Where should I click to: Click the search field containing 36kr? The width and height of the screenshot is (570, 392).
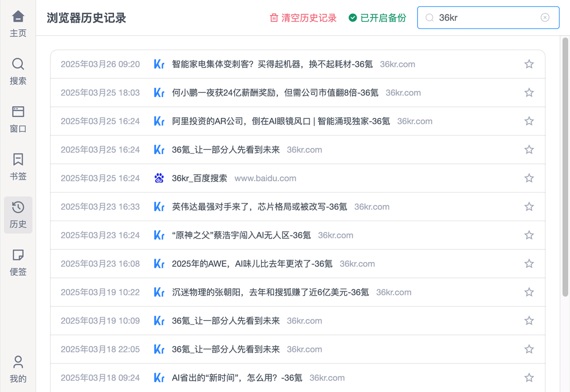488,18
